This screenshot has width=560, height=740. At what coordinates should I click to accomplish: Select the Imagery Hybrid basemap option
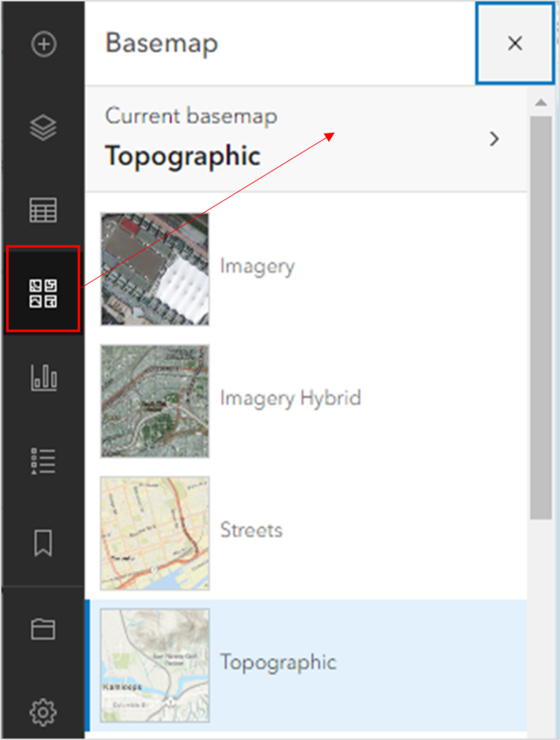290,399
